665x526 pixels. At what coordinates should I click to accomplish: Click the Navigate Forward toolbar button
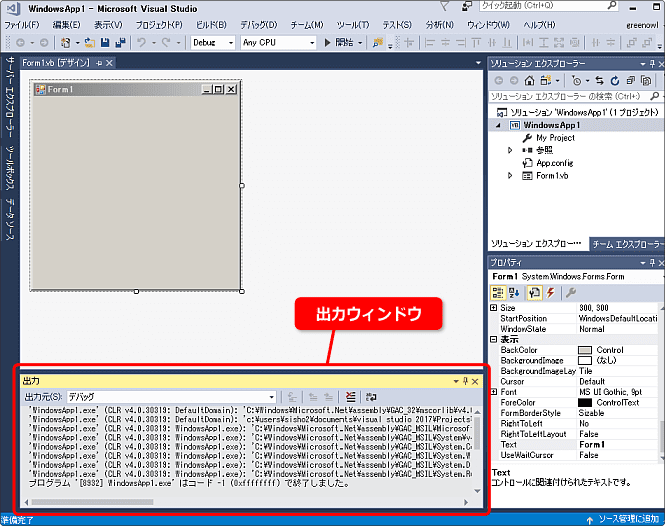(44, 42)
